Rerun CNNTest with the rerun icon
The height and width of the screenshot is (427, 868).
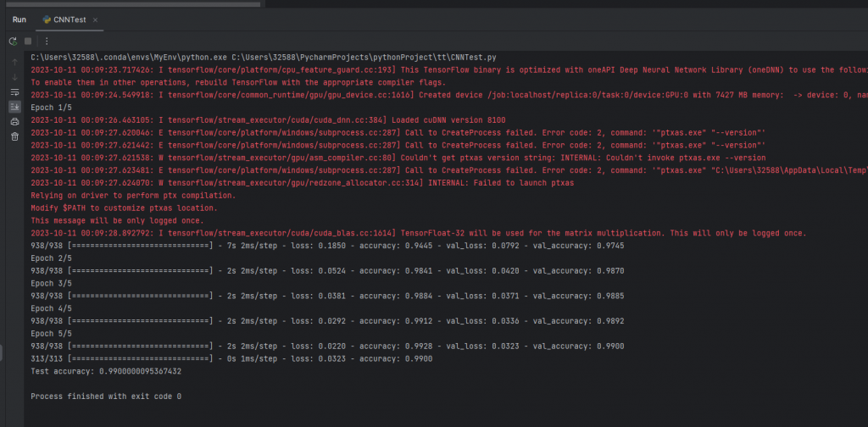13,42
